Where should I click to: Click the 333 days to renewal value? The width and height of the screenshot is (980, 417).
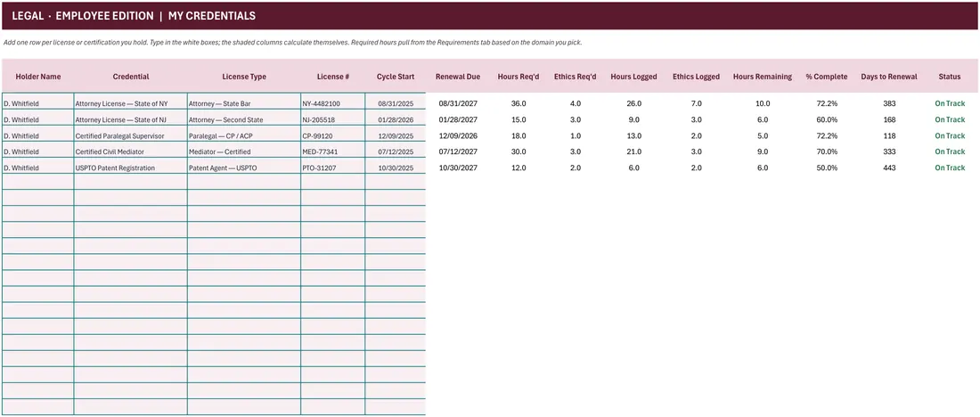click(889, 151)
